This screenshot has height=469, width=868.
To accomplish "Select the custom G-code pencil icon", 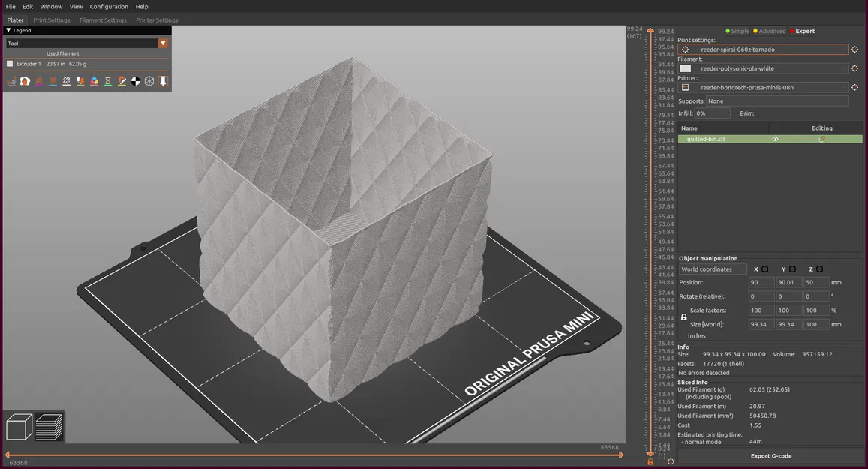I will point(122,80).
